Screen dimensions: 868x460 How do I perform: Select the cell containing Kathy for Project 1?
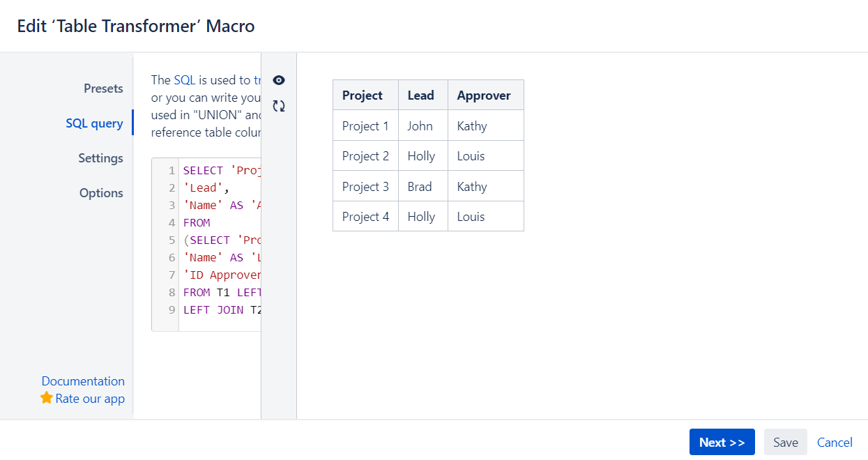tap(472, 125)
